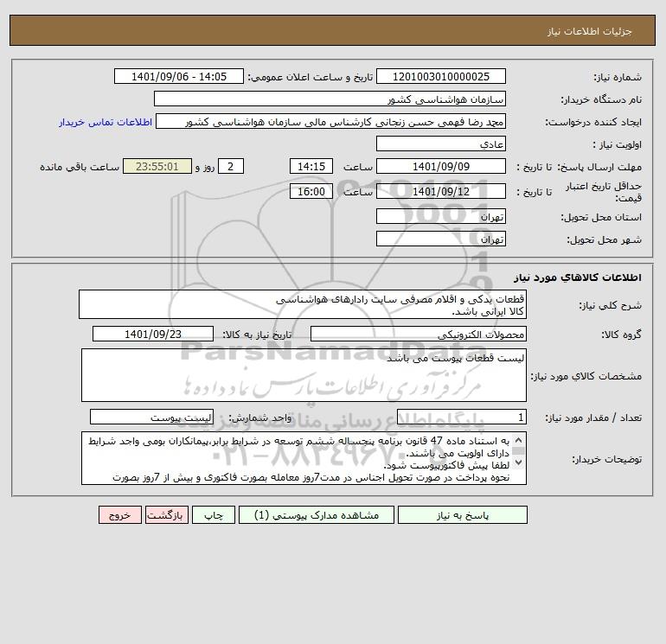Click the شهر محل تحویل label
The image size is (666, 644).
point(604,239)
